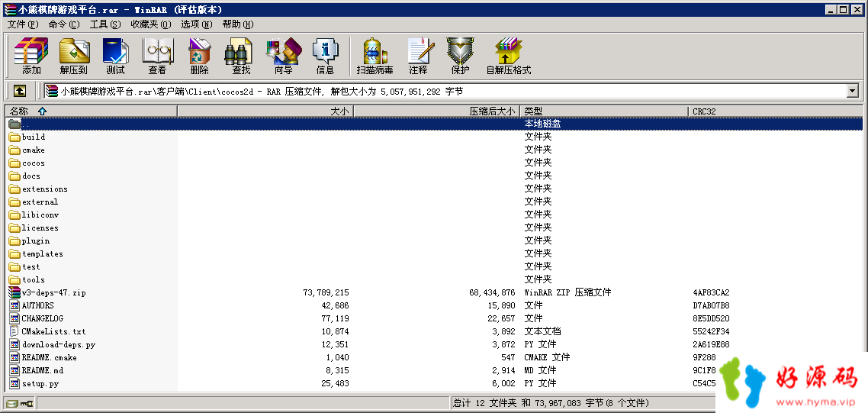Click the Test (测试) toolbar icon
The height and width of the screenshot is (413, 868).
click(116, 56)
